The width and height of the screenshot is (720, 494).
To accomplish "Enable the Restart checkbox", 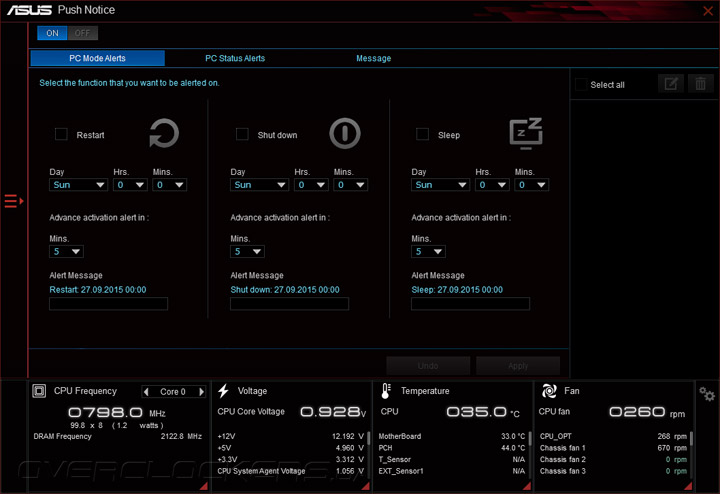I will click(x=61, y=134).
